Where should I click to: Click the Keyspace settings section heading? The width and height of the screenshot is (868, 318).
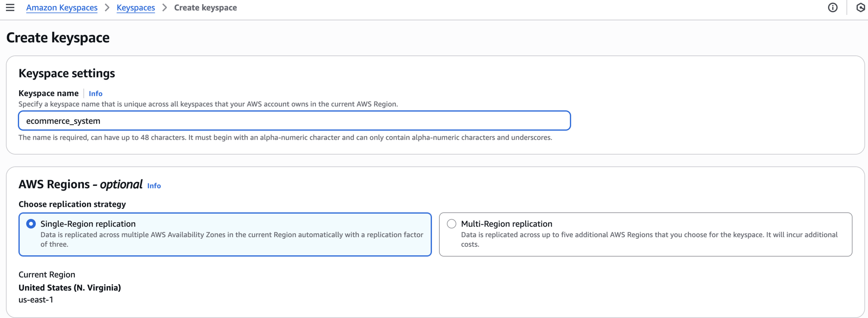tap(67, 73)
